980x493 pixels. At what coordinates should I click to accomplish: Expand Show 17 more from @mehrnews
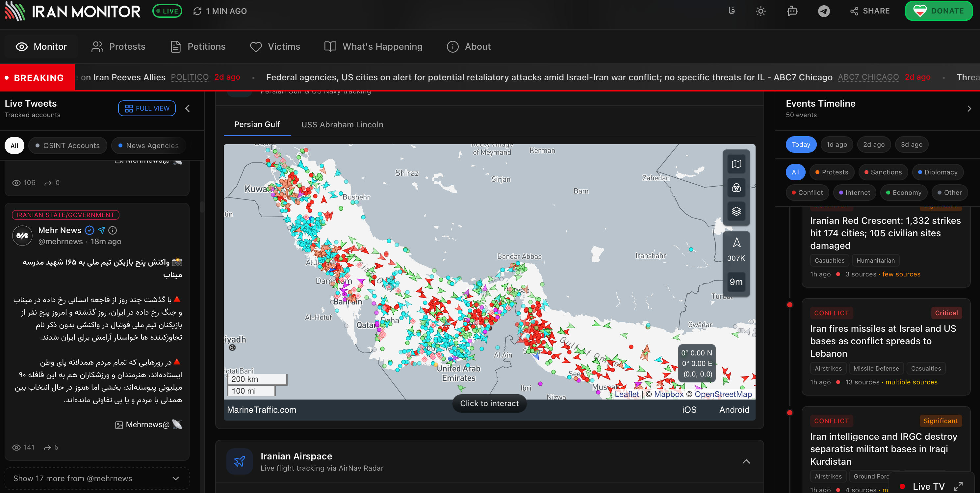coord(97,478)
